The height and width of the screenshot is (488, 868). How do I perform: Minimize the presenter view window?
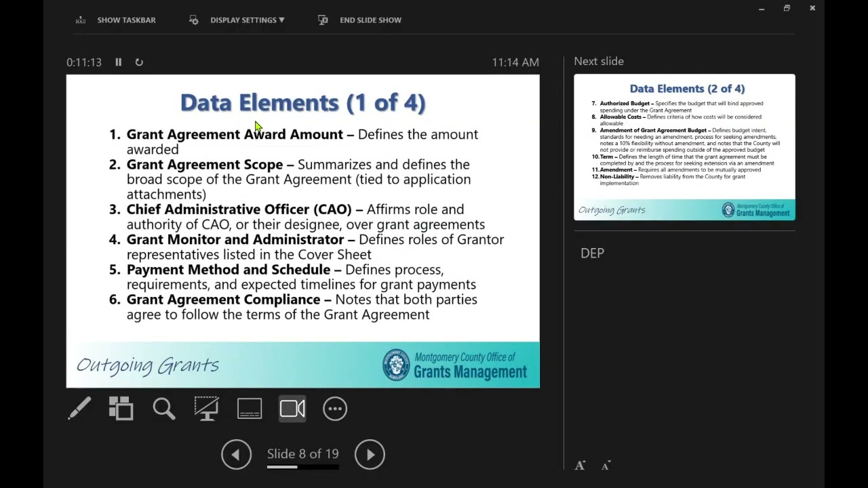762,9
